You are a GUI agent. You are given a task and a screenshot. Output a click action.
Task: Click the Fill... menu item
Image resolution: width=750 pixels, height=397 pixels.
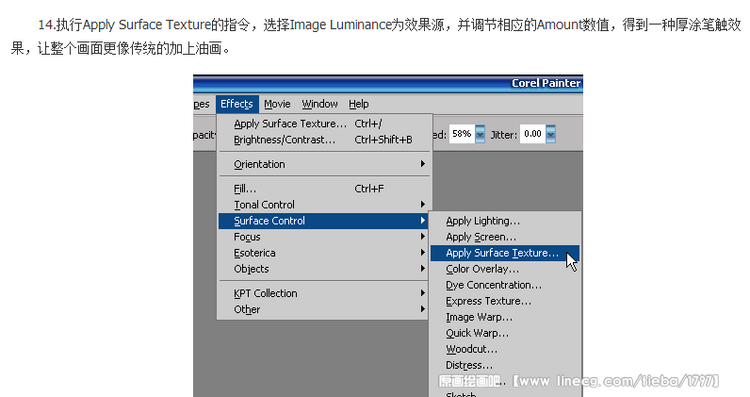point(324,188)
